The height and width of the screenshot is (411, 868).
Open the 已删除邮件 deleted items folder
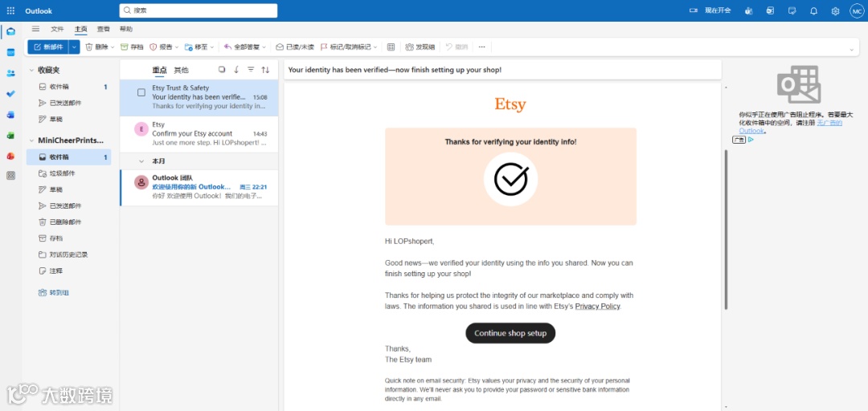68,222
